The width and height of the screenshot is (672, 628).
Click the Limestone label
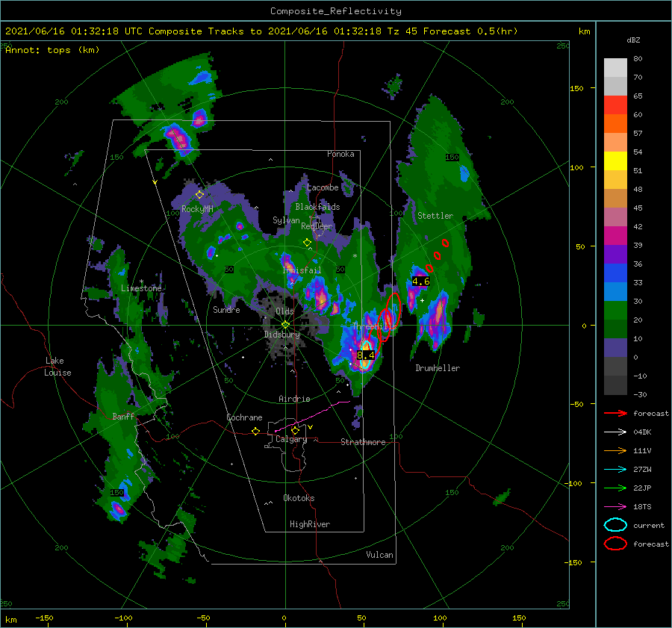click(141, 288)
